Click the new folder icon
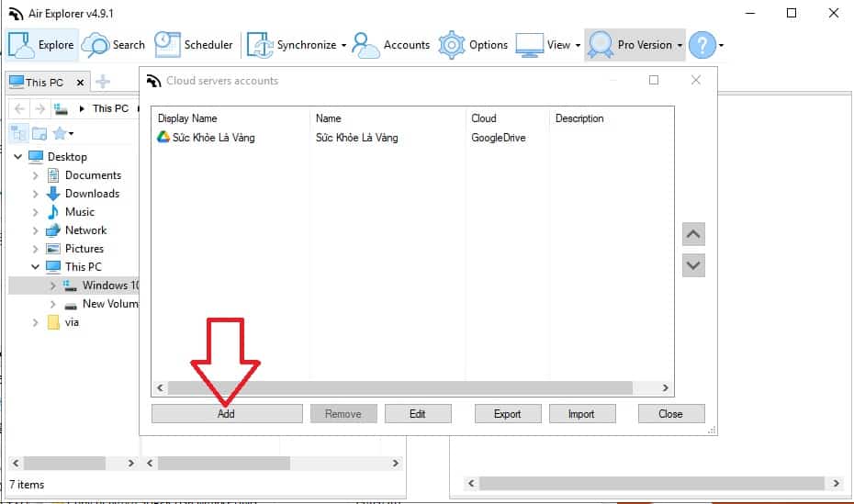 pos(39,133)
